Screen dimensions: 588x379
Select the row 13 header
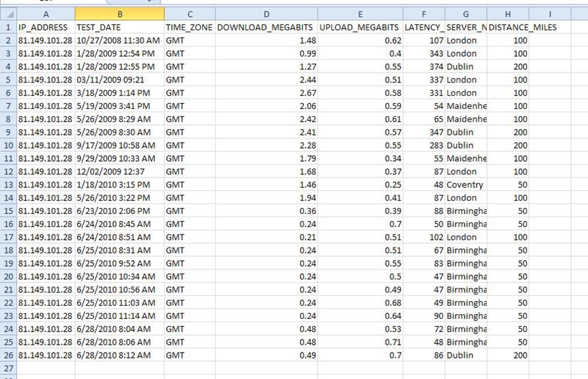8,185
